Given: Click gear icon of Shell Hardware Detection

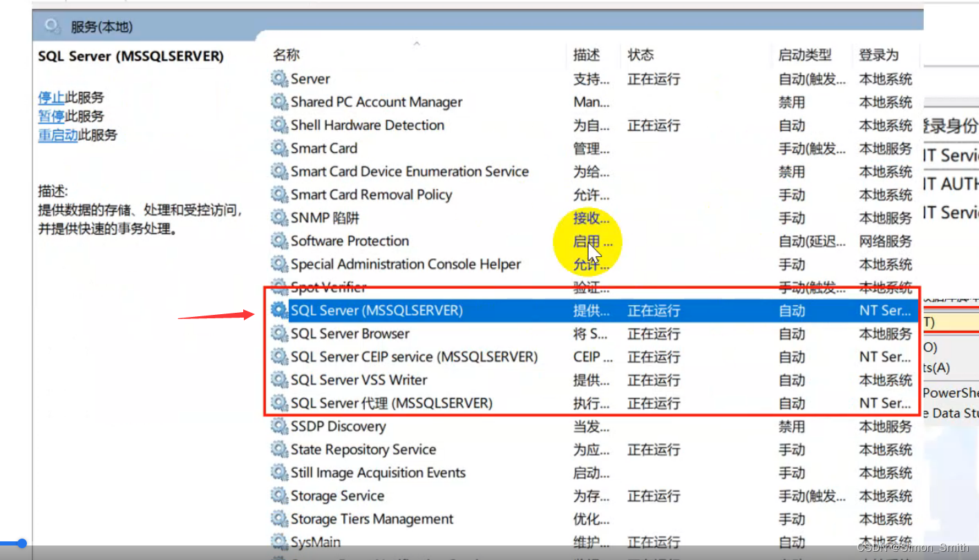Looking at the screenshot, I should 279,125.
